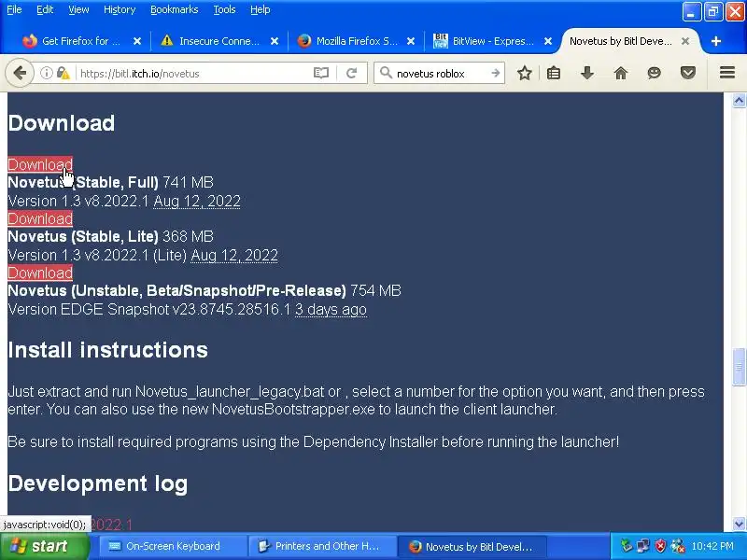
Task: Click the tray icon next to the clock
Action: (x=677, y=546)
